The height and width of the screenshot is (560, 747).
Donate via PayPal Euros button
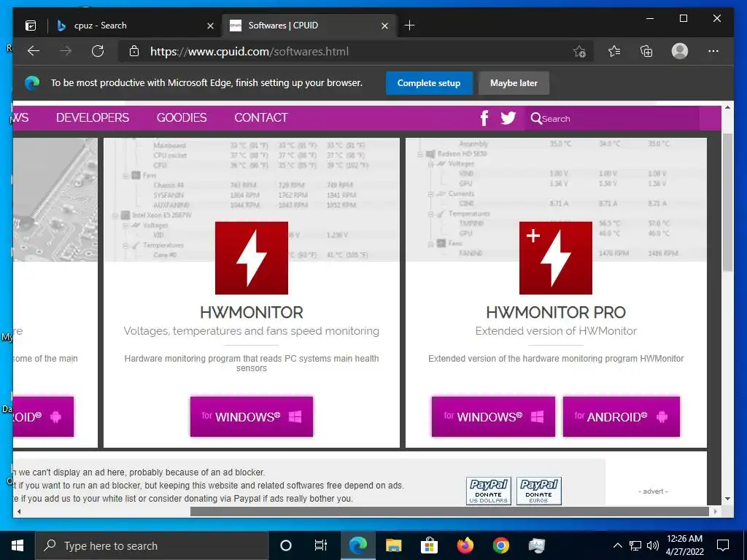(x=539, y=491)
